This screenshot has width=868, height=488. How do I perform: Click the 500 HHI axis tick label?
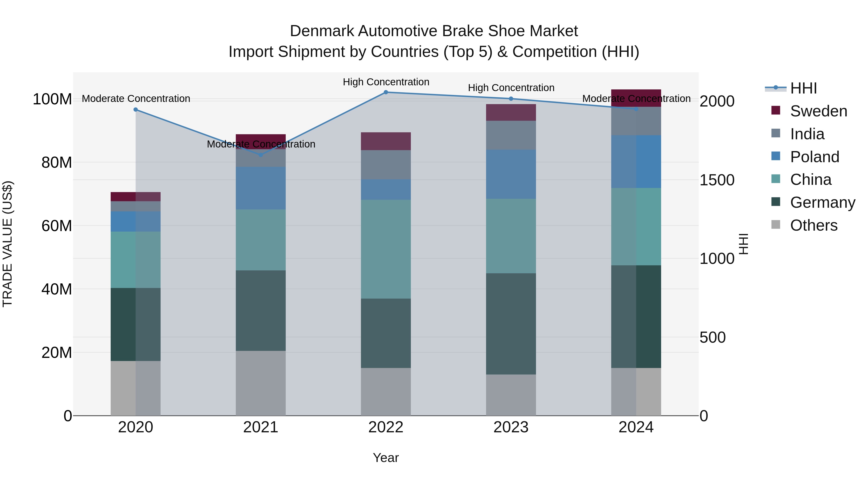pos(713,337)
